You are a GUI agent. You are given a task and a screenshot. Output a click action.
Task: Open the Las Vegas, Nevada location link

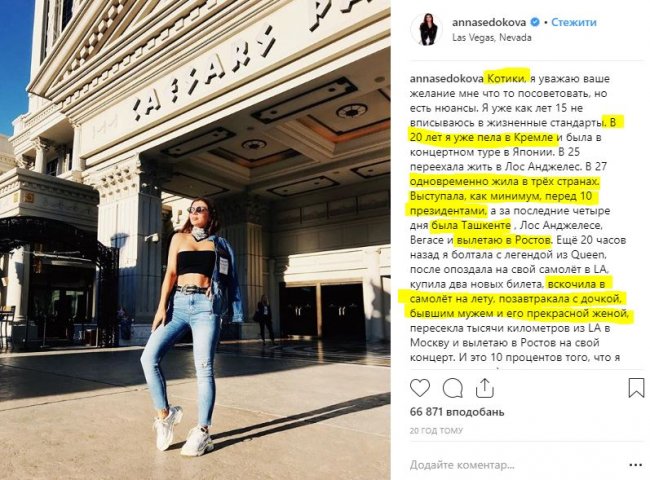pyautogui.click(x=491, y=37)
